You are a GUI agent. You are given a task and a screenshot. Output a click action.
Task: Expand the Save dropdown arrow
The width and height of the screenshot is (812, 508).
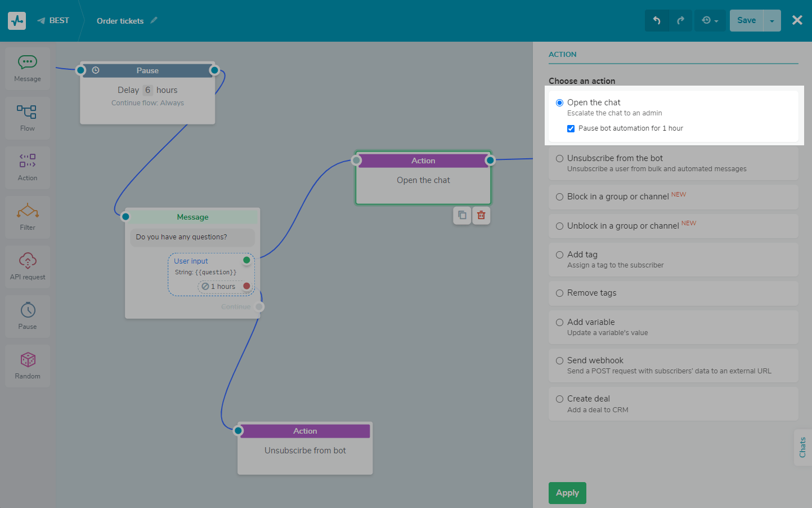coord(772,21)
